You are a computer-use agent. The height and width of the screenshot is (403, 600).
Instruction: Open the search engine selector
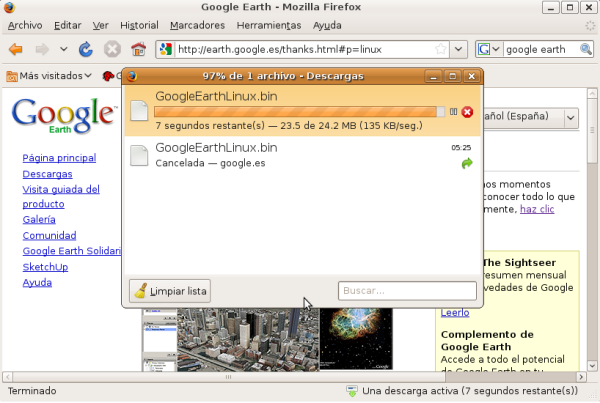(x=488, y=49)
